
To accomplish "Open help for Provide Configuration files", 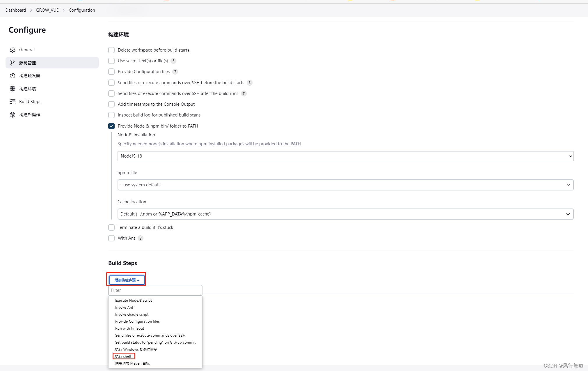I will pos(175,72).
